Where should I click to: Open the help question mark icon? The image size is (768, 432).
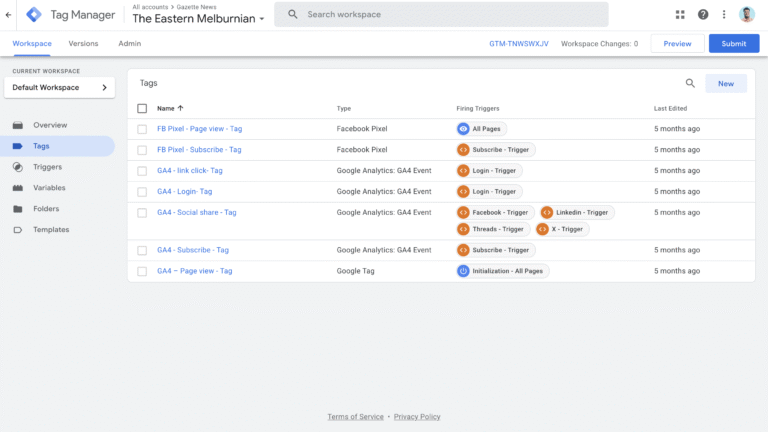[703, 14]
